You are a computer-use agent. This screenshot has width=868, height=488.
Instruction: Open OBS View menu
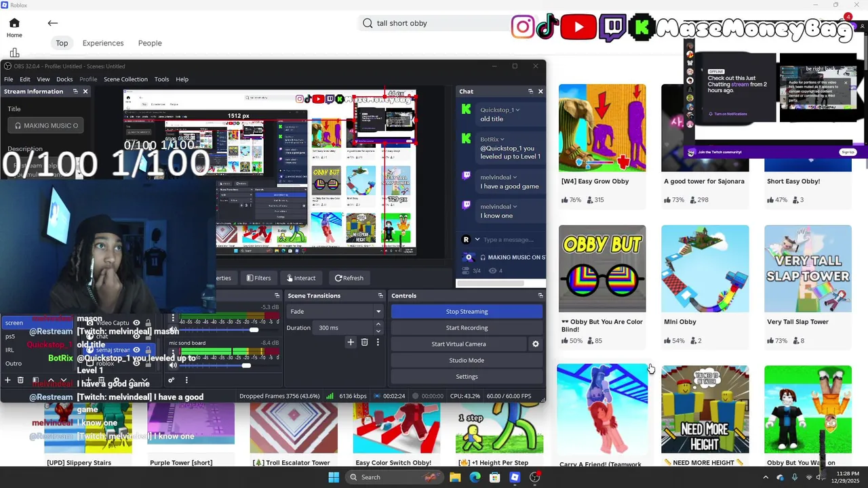(43, 79)
